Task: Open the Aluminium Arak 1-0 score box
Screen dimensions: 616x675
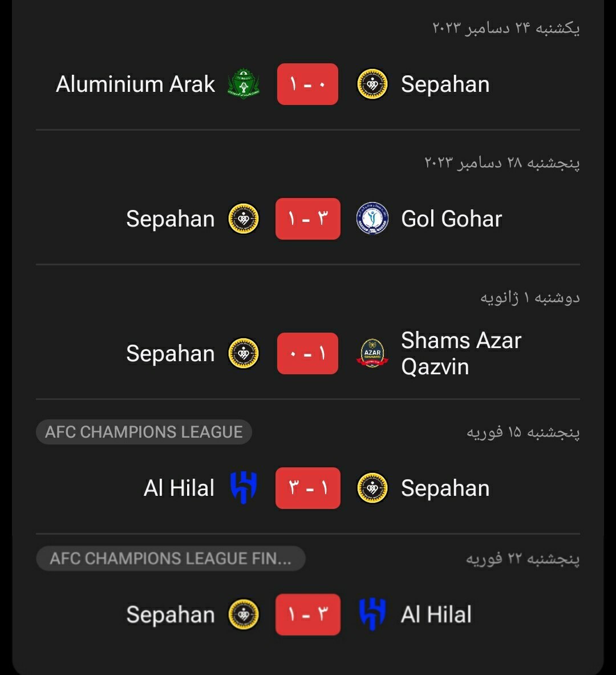Action: click(x=307, y=84)
